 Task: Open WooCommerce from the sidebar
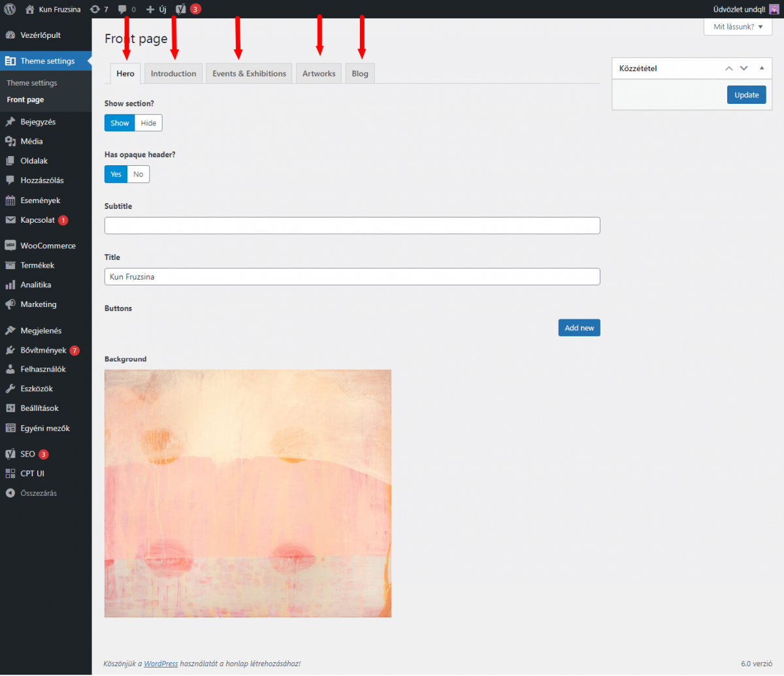[47, 246]
